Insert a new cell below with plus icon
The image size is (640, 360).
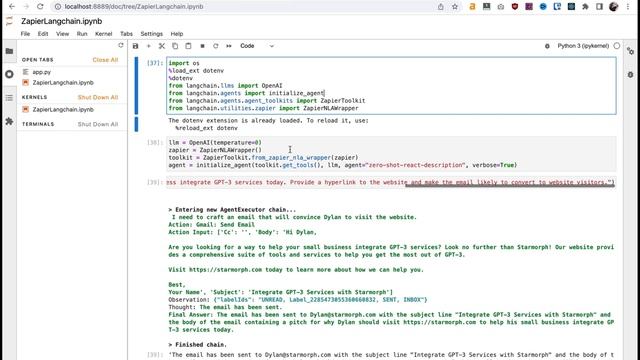(149, 46)
